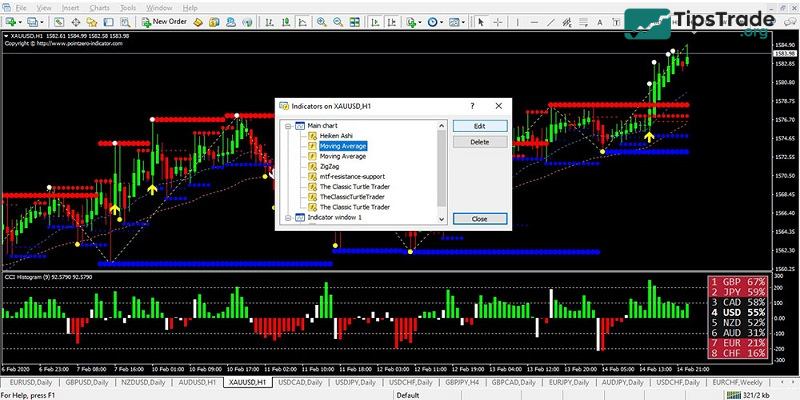
Task: Select the arrow cursor tool in toolbar
Action: (x=480, y=21)
